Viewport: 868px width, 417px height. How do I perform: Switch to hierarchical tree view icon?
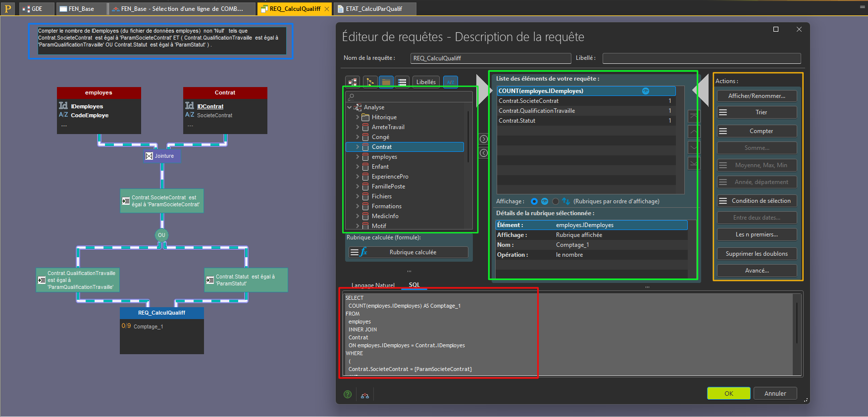(x=370, y=82)
